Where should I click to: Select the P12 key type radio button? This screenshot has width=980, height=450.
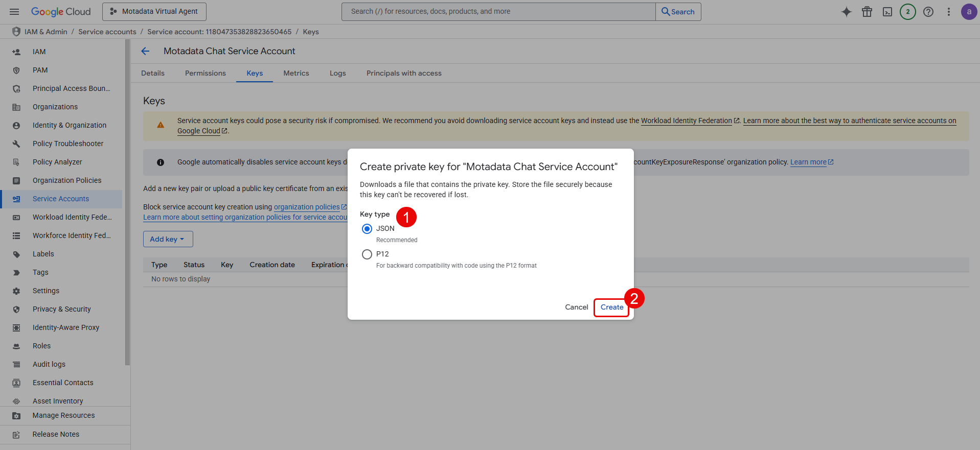367,254
